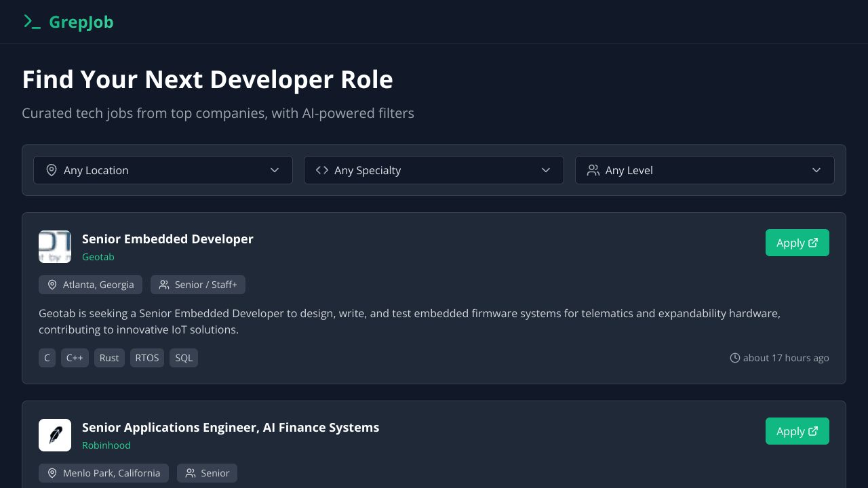Click the Geotab company logo thumbnail

[x=55, y=247]
